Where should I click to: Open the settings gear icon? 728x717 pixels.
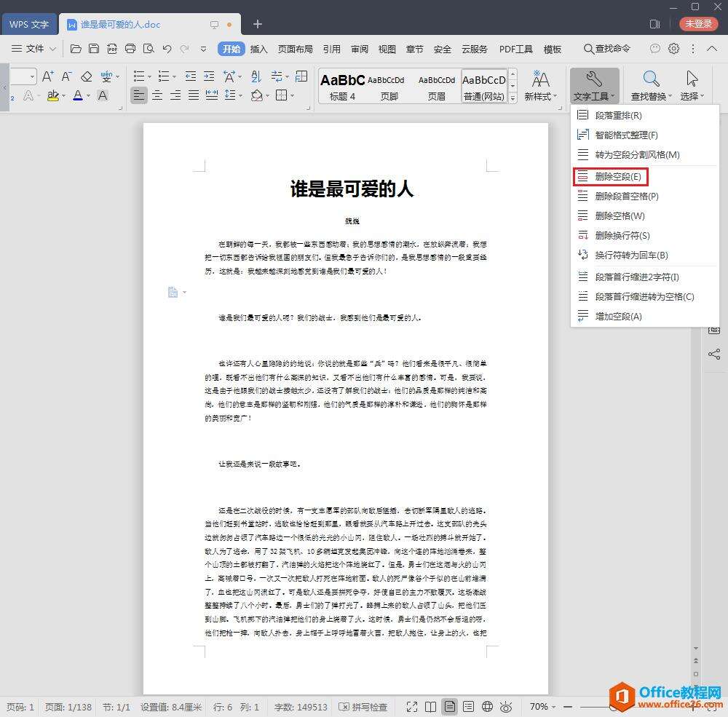pos(674,49)
